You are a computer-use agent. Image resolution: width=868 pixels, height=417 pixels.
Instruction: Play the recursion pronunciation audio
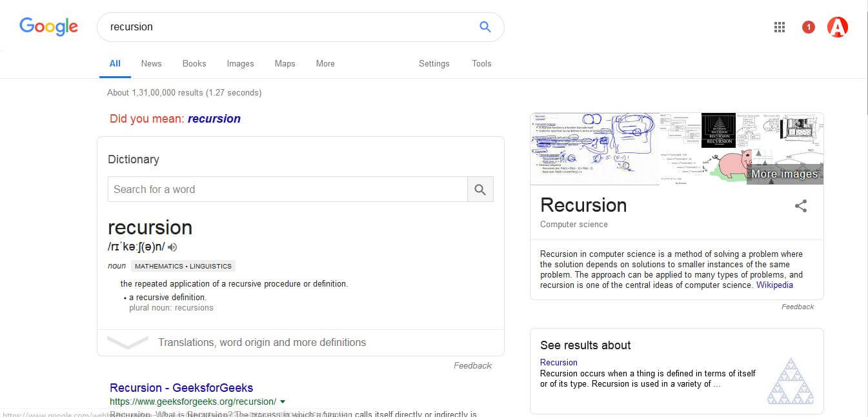tap(172, 247)
